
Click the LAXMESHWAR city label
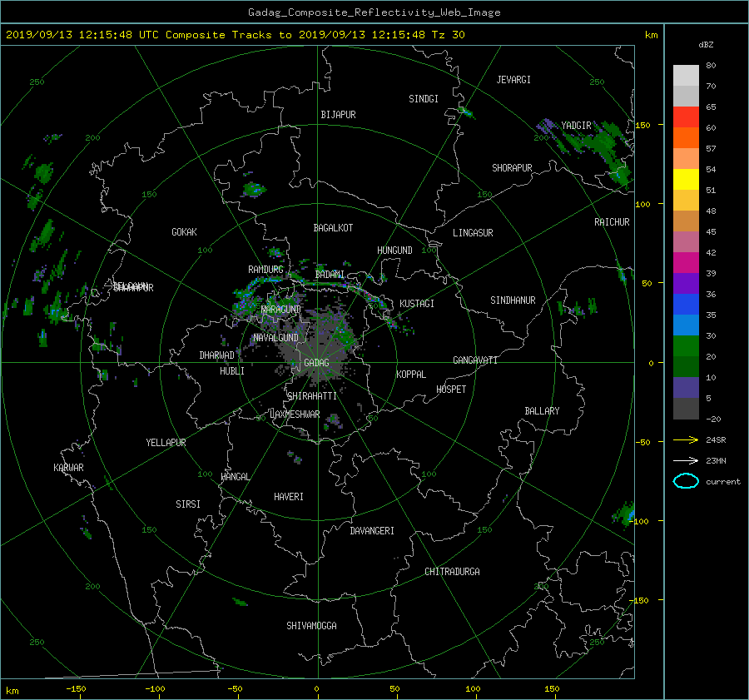[295, 415]
